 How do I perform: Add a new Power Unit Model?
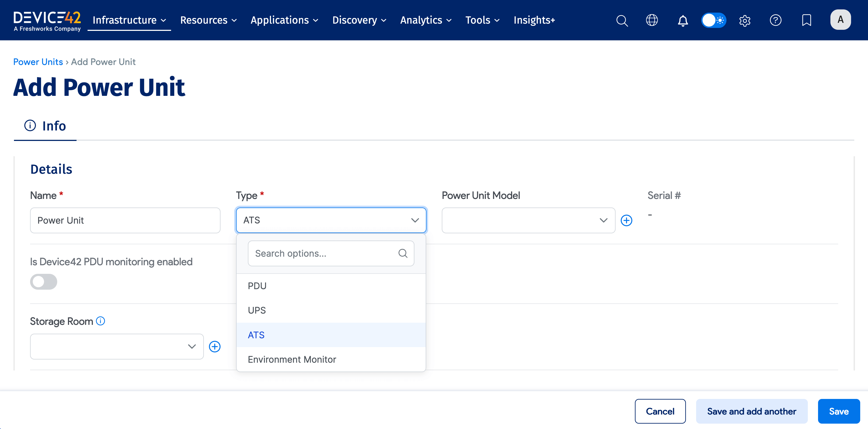pos(626,220)
